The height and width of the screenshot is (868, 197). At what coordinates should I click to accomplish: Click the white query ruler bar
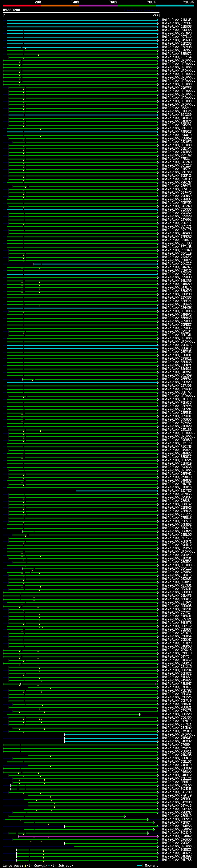(x=81, y=13)
